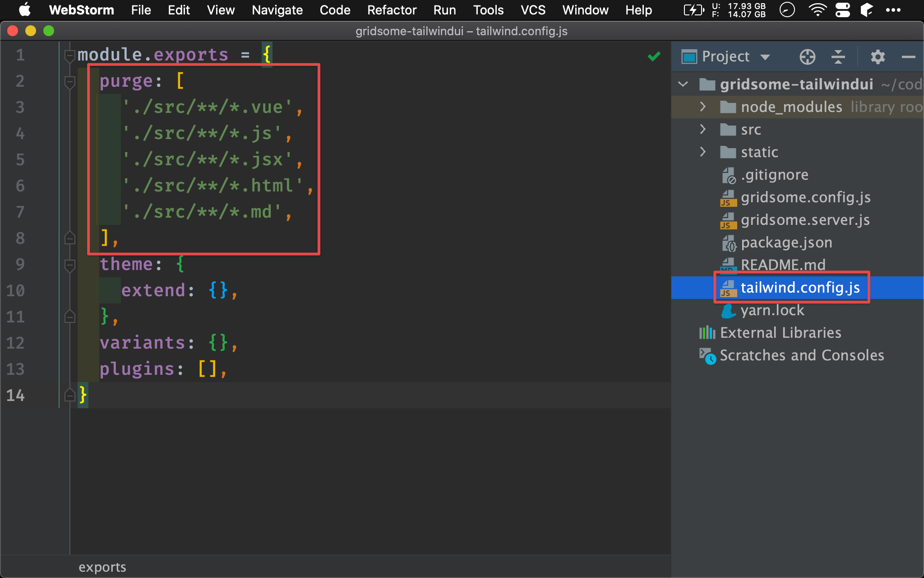The image size is (924, 578).
Task: Open the Wi-Fi status menu
Action: [817, 10]
